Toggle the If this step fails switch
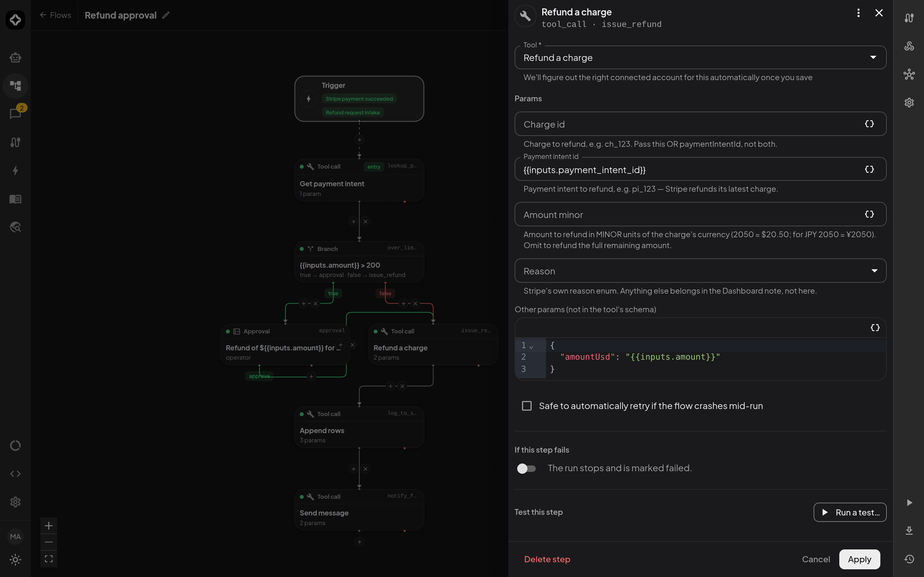 (x=526, y=468)
